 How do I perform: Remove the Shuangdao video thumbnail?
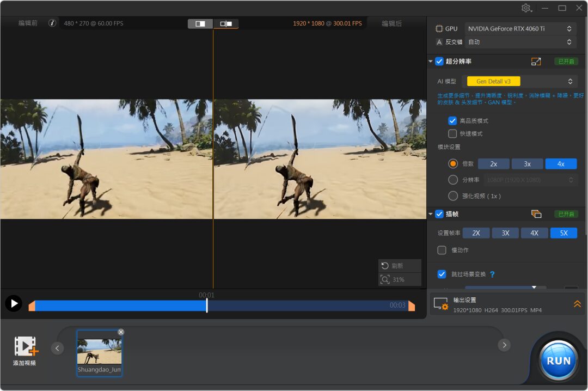[121, 332]
